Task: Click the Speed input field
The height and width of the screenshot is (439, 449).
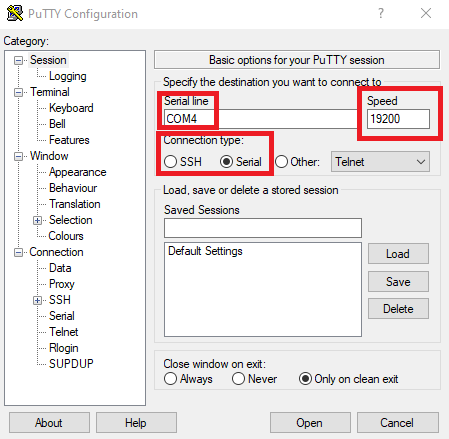Action: pos(398,119)
